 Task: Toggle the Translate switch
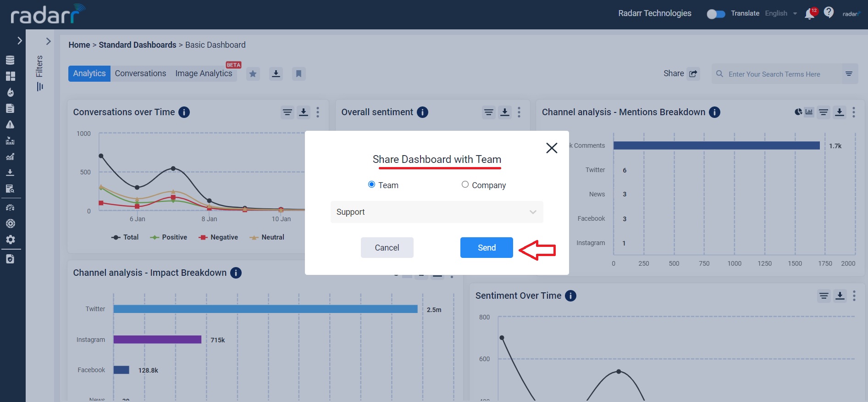[x=716, y=14]
